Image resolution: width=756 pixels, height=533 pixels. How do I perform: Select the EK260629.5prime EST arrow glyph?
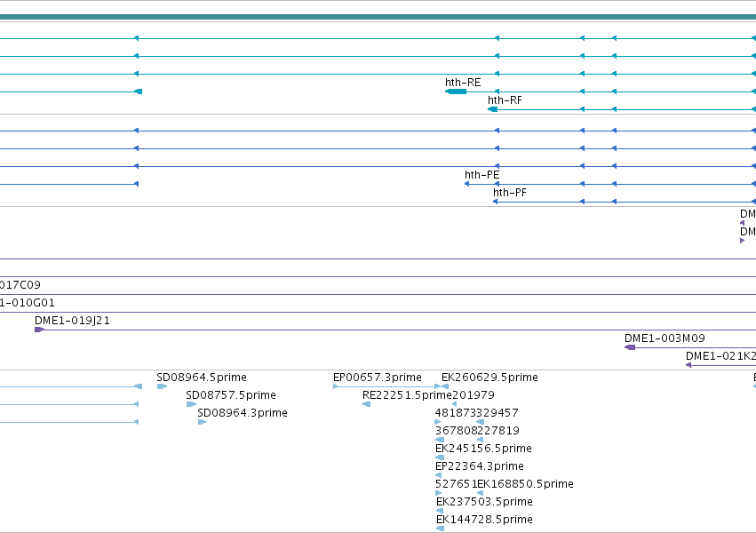click(445, 386)
